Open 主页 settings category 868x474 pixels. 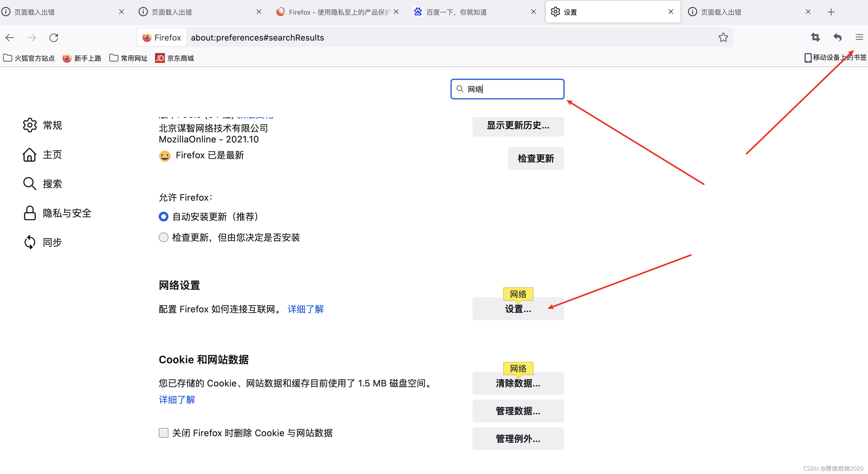pos(42,155)
